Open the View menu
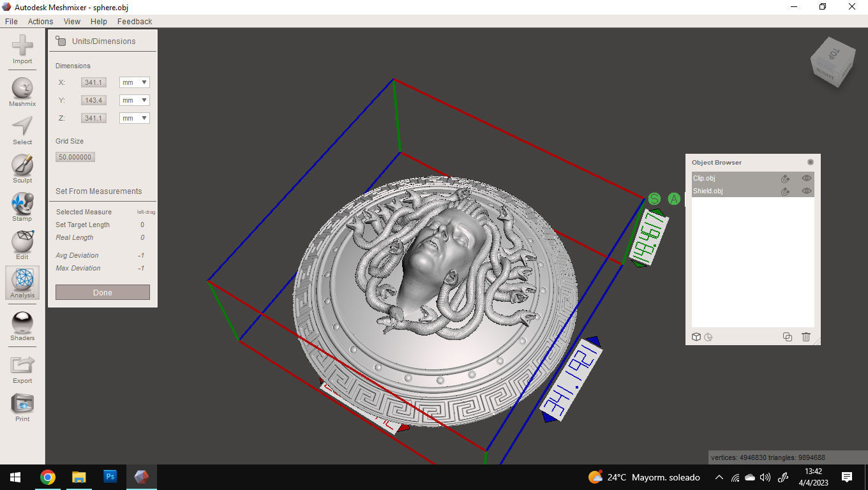The height and width of the screenshot is (490, 868). (72, 21)
